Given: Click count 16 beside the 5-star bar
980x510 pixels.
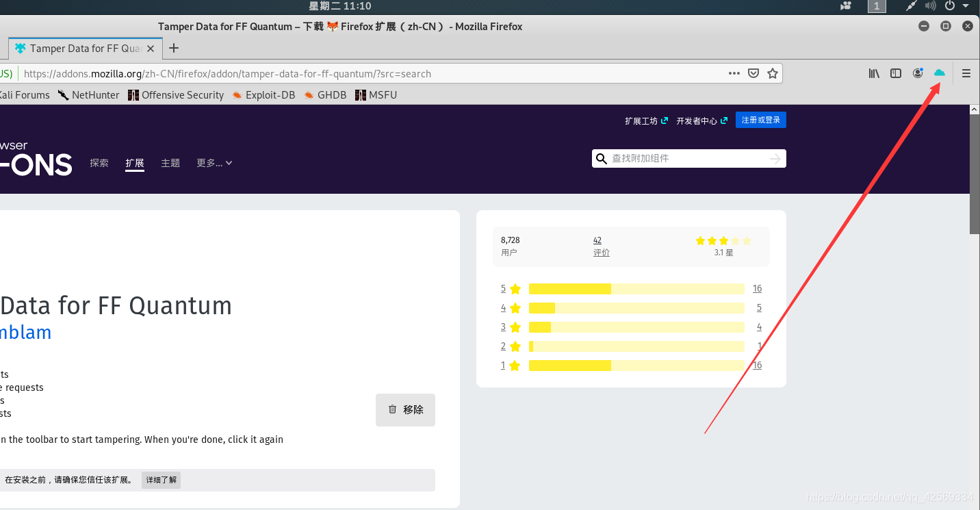Looking at the screenshot, I should click(757, 288).
